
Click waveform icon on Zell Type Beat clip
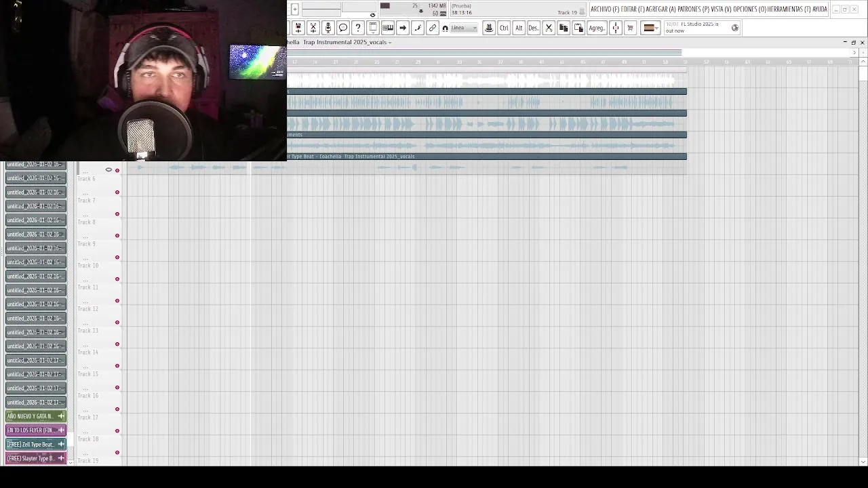pos(61,445)
